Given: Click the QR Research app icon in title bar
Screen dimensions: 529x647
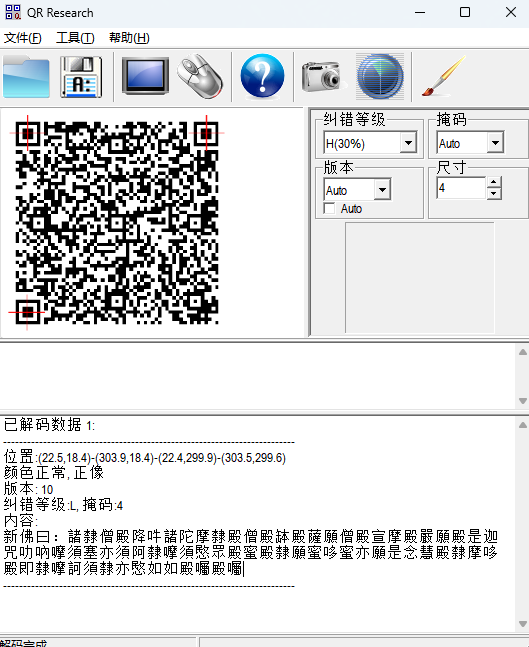Looking at the screenshot, I should pyautogui.click(x=13, y=12).
